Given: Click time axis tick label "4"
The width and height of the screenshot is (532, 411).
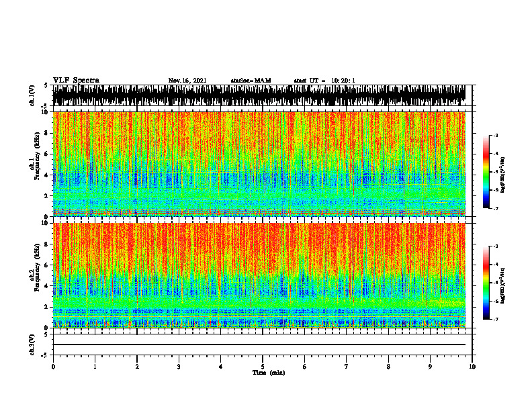Looking at the screenshot, I should tap(220, 367).
